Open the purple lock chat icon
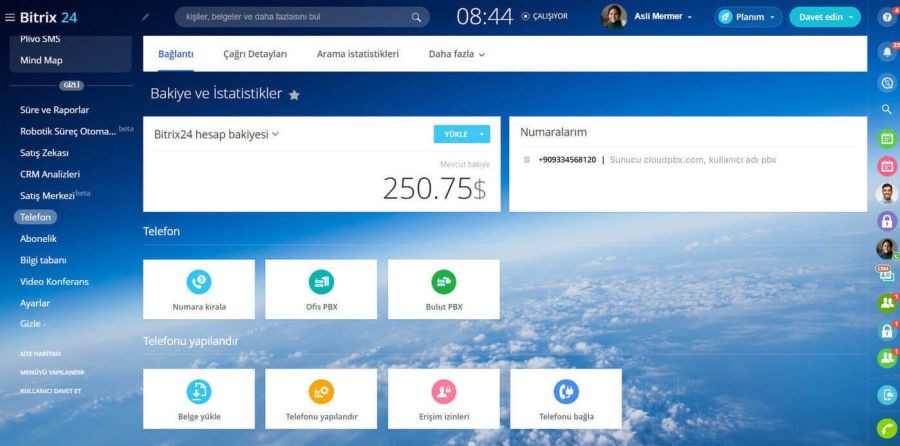The width and height of the screenshot is (900, 446). [x=887, y=221]
